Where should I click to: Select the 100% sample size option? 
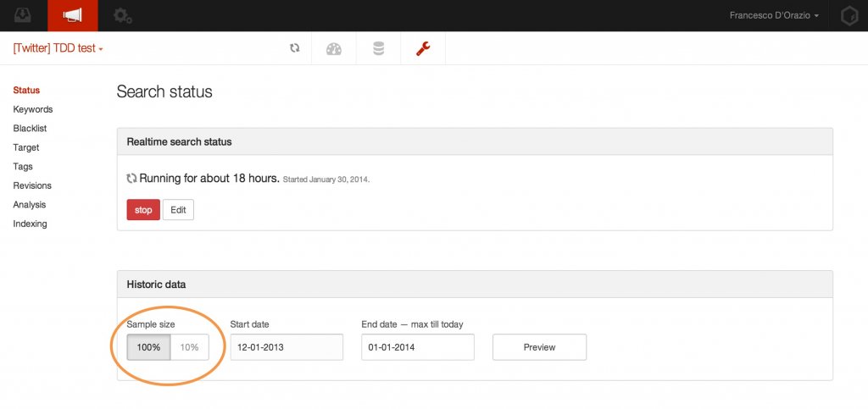pos(149,347)
